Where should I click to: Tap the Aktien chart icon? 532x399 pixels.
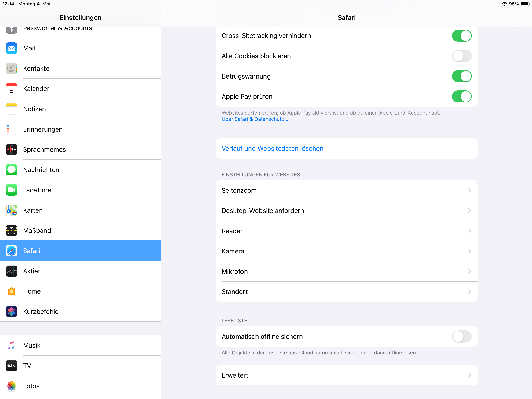coord(11,271)
